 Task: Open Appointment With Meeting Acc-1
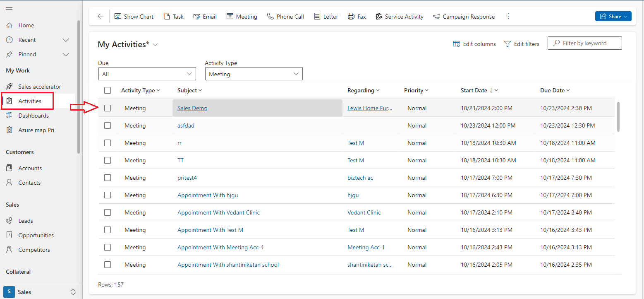click(220, 247)
